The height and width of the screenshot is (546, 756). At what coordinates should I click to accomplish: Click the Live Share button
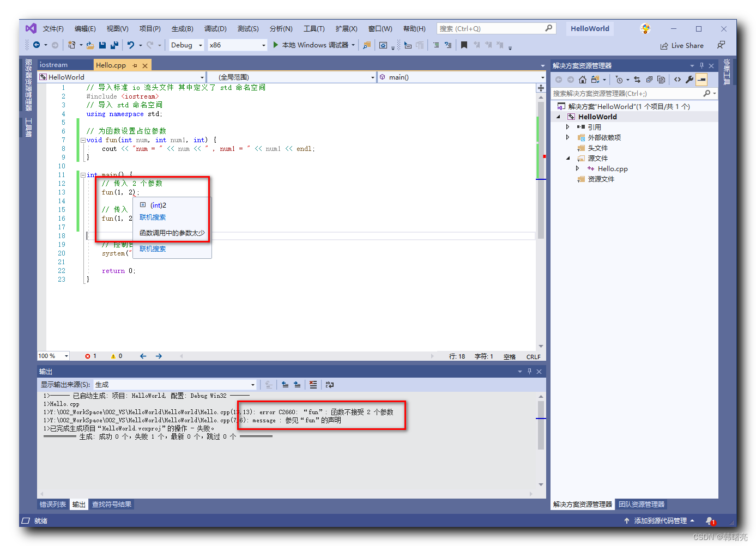click(682, 46)
